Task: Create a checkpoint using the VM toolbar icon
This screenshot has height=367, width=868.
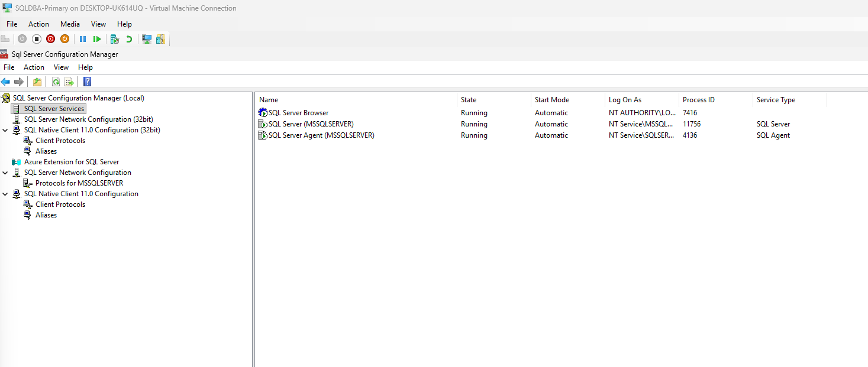Action: [115, 39]
